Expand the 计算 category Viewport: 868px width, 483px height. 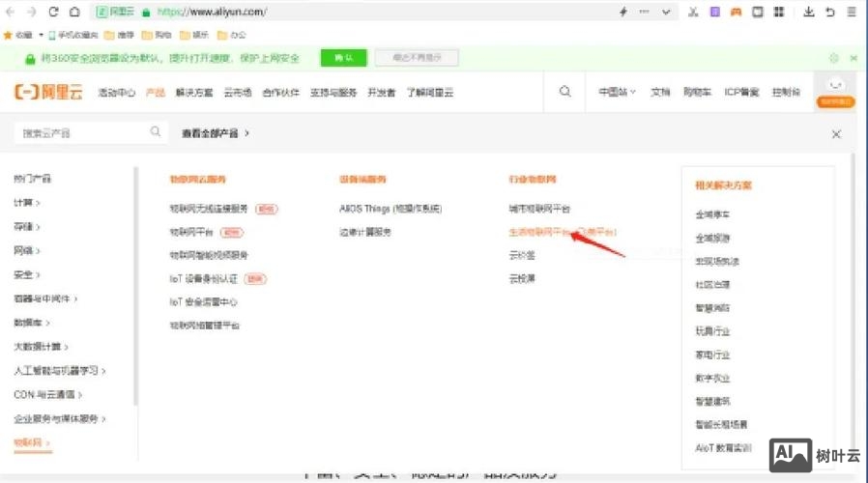click(x=26, y=203)
